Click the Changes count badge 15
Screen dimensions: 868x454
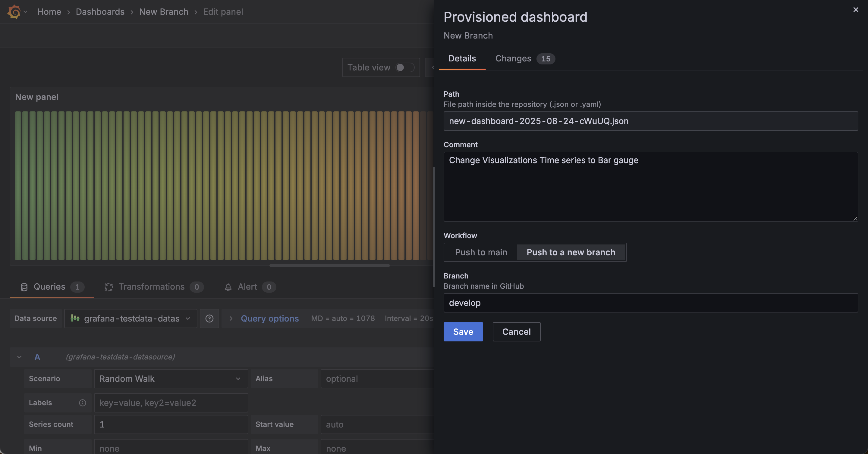[546, 59]
